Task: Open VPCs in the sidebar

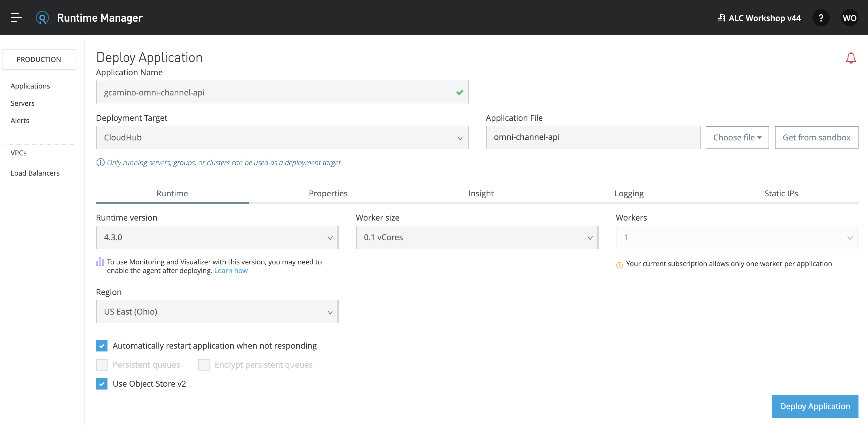Action: 18,153
